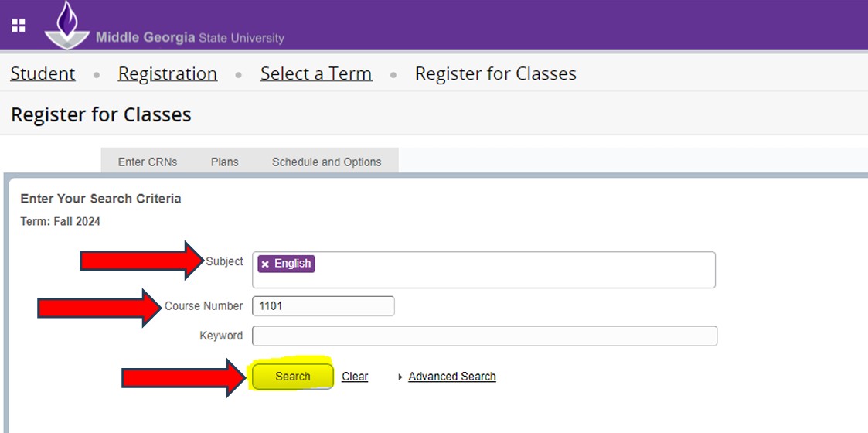The height and width of the screenshot is (433, 868).
Task: Go to the Student breadcrumb link
Action: coord(43,73)
